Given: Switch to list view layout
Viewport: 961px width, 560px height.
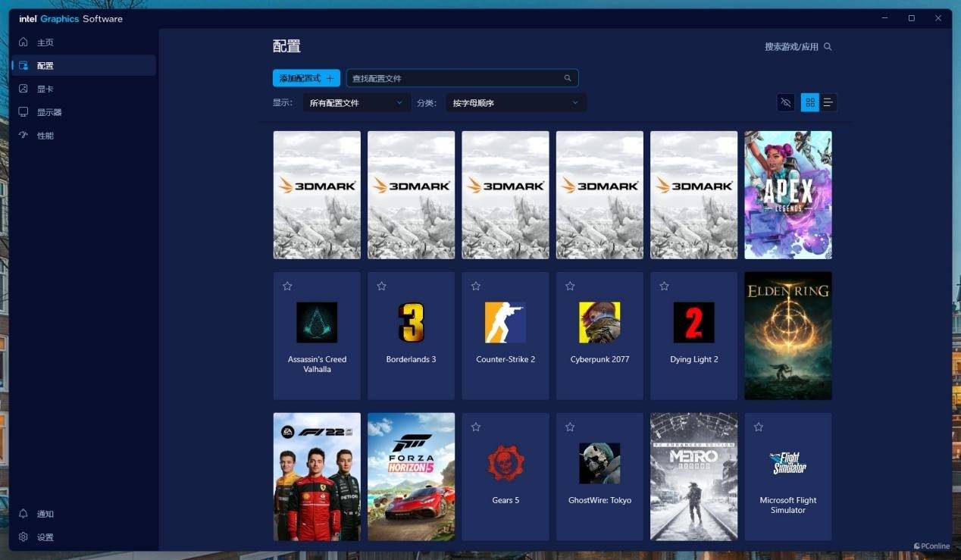Looking at the screenshot, I should coord(828,102).
